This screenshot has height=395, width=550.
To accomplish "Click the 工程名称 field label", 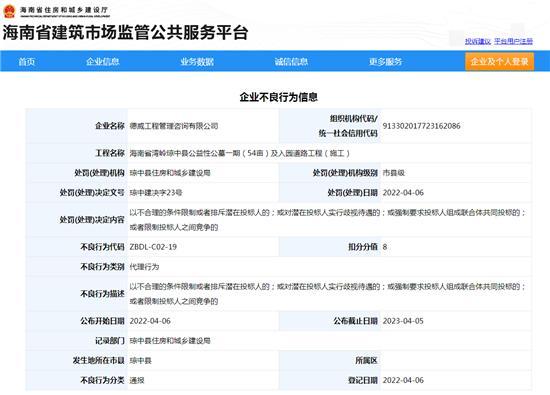I will click(110, 153).
